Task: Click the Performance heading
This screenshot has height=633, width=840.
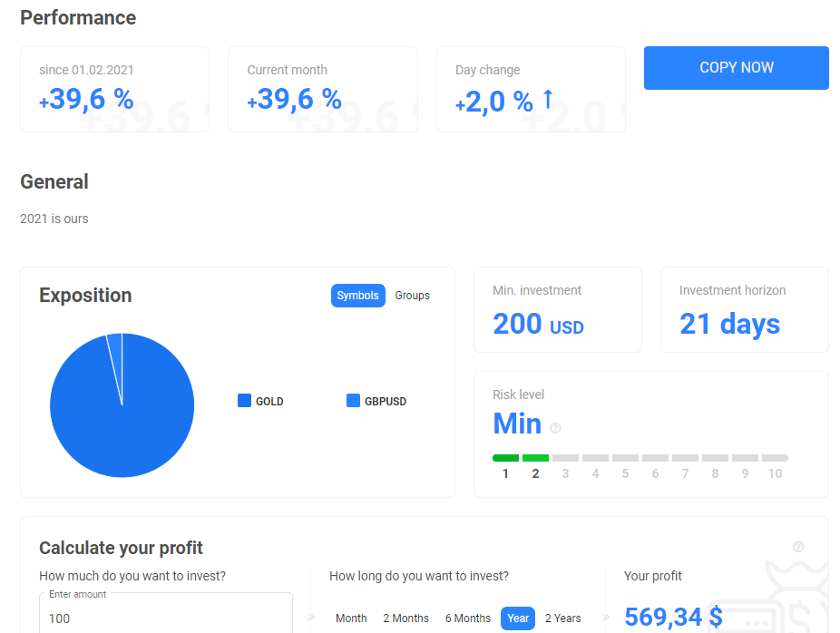Action: click(78, 17)
